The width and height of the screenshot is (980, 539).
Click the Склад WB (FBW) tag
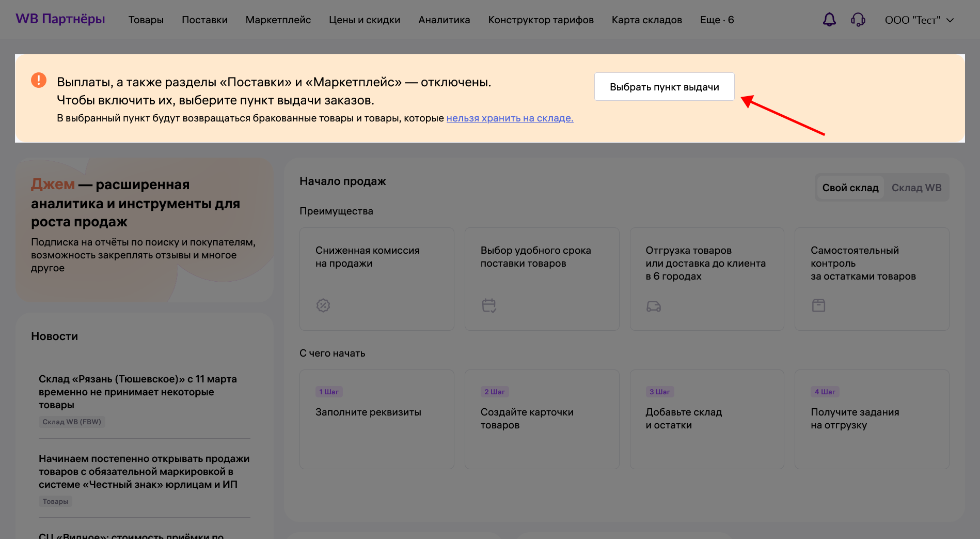tap(72, 422)
